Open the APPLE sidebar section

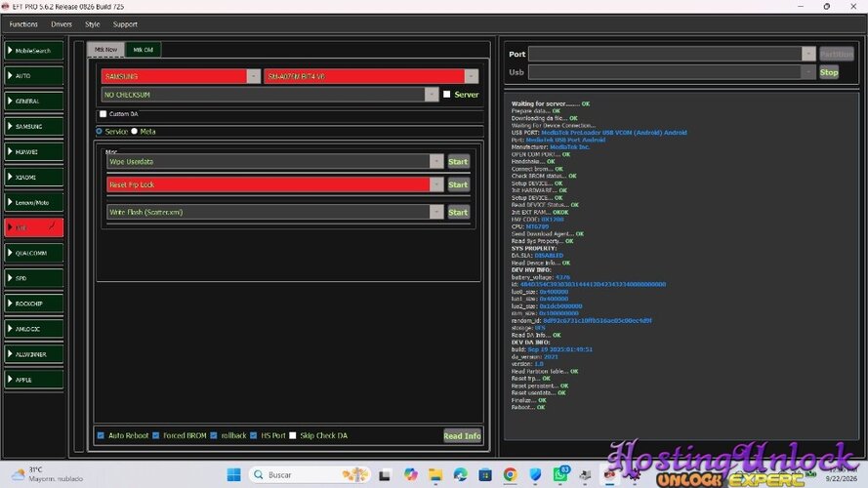click(34, 380)
